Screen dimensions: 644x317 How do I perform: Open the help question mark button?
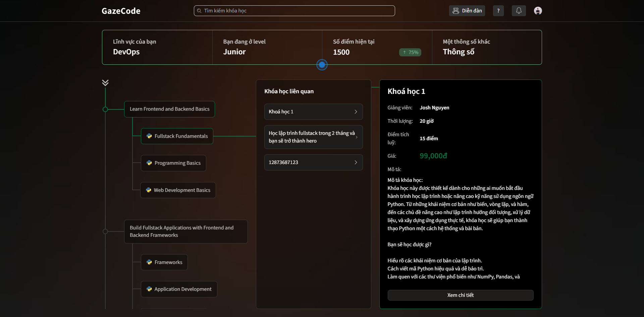pos(498,11)
